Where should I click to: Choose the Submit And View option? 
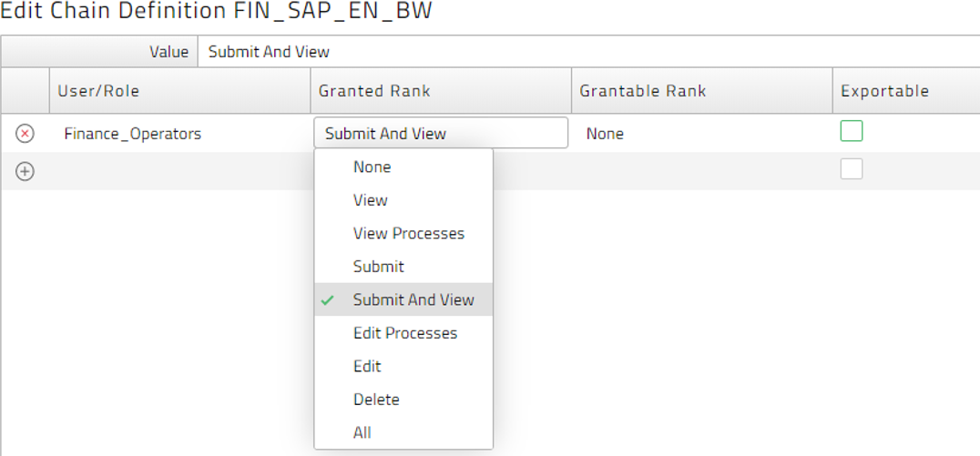click(403, 299)
